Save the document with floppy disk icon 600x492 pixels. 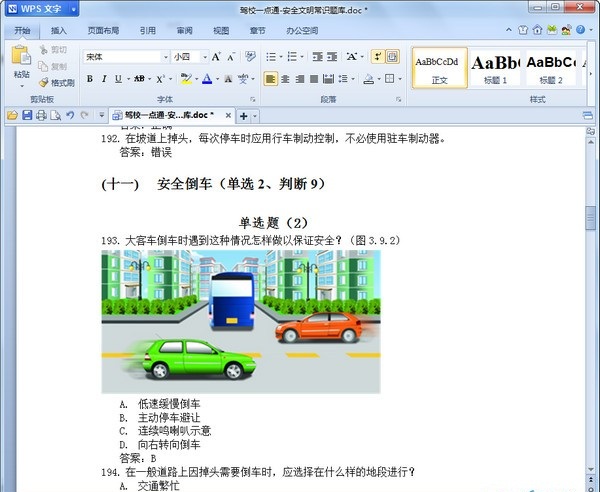click(27, 115)
